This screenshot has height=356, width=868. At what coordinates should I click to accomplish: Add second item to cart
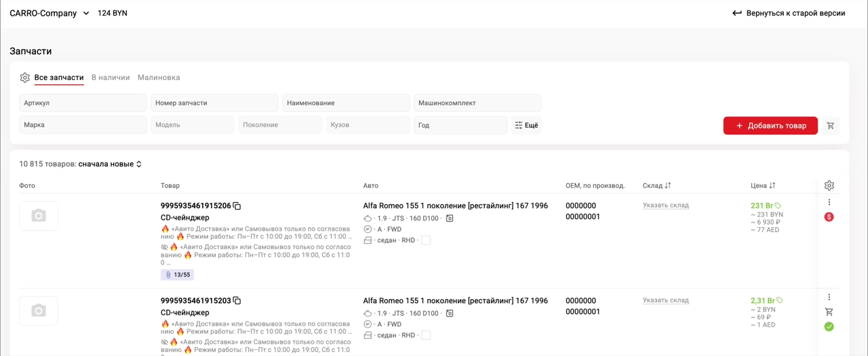coord(829,312)
